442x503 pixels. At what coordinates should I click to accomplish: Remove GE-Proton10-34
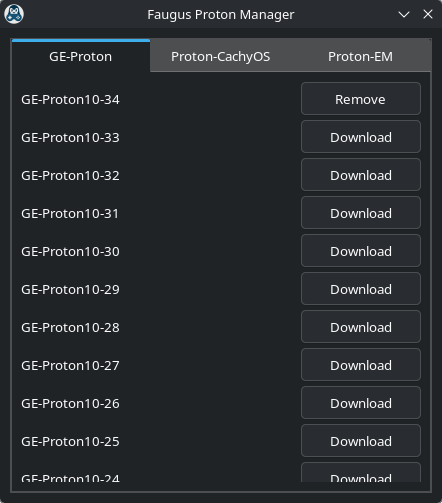click(x=361, y=99)
